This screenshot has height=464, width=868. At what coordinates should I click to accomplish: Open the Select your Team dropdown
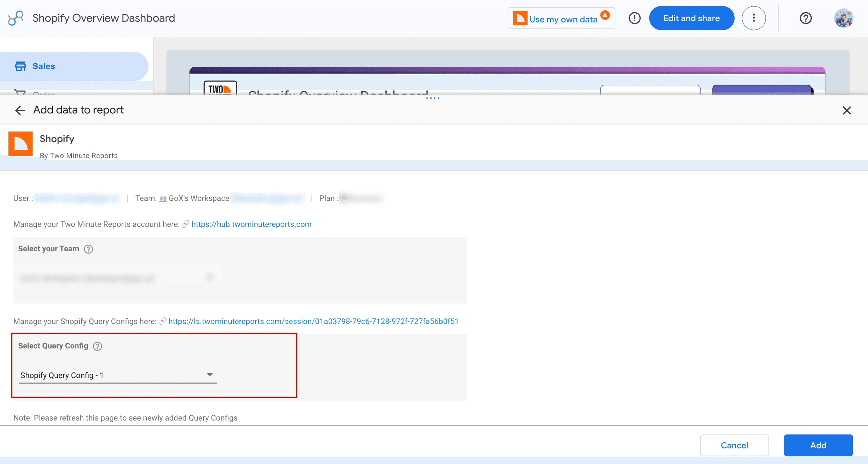(x=118, y=278)
